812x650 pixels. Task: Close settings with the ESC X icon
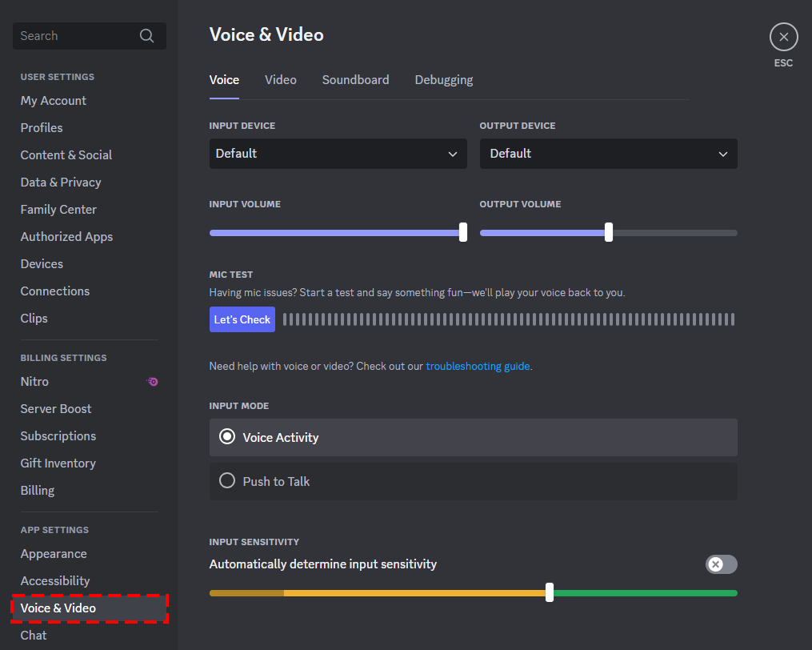pos(783,37)
